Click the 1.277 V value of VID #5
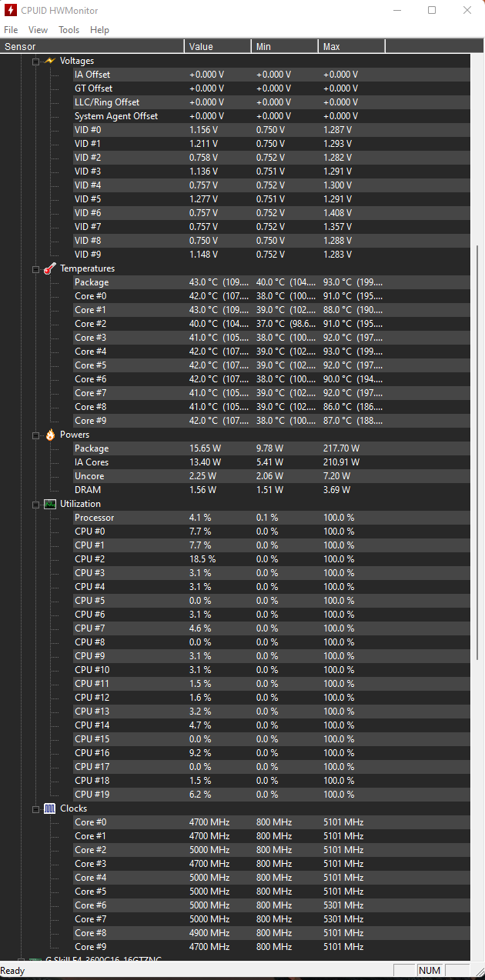Image resolution: width=485 pixels, height=980 pixels. (203, 199)
